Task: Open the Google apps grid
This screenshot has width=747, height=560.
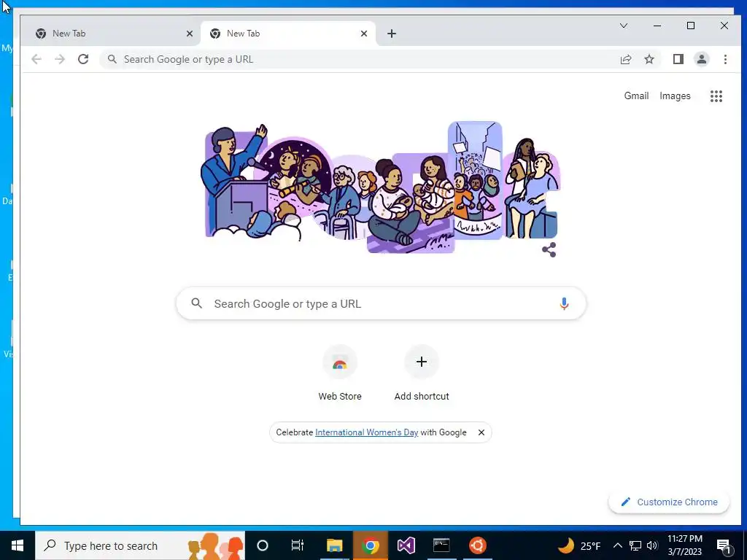Action: [716, 96]
